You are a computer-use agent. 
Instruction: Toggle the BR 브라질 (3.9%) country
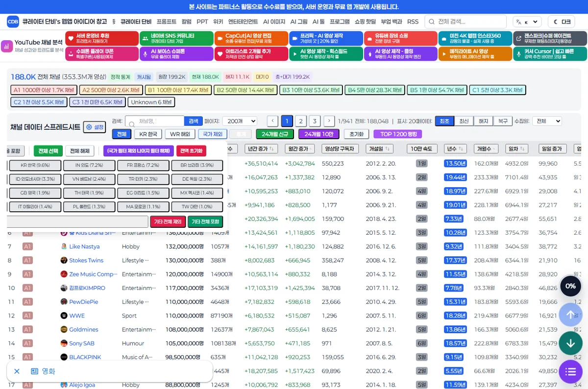(197, 166)
